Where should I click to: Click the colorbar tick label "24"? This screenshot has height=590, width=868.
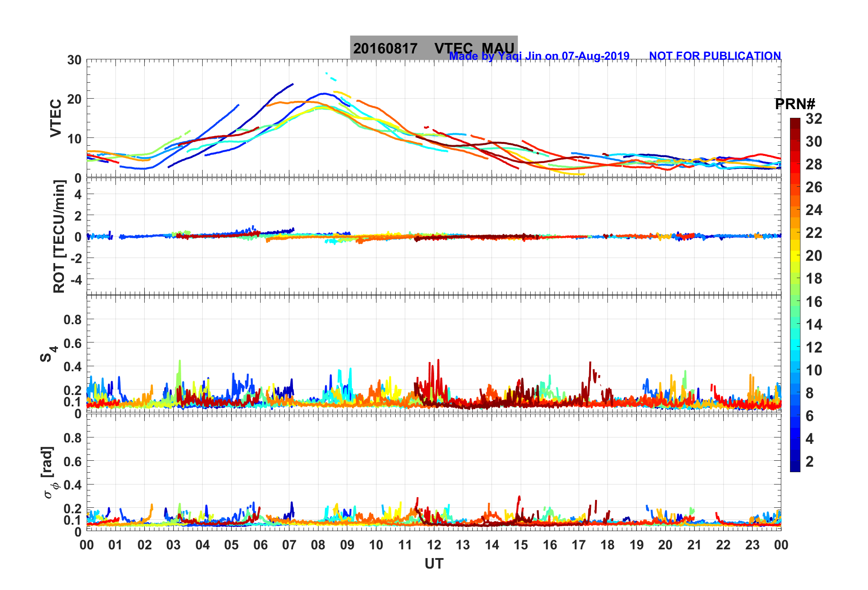coord(814,210)
